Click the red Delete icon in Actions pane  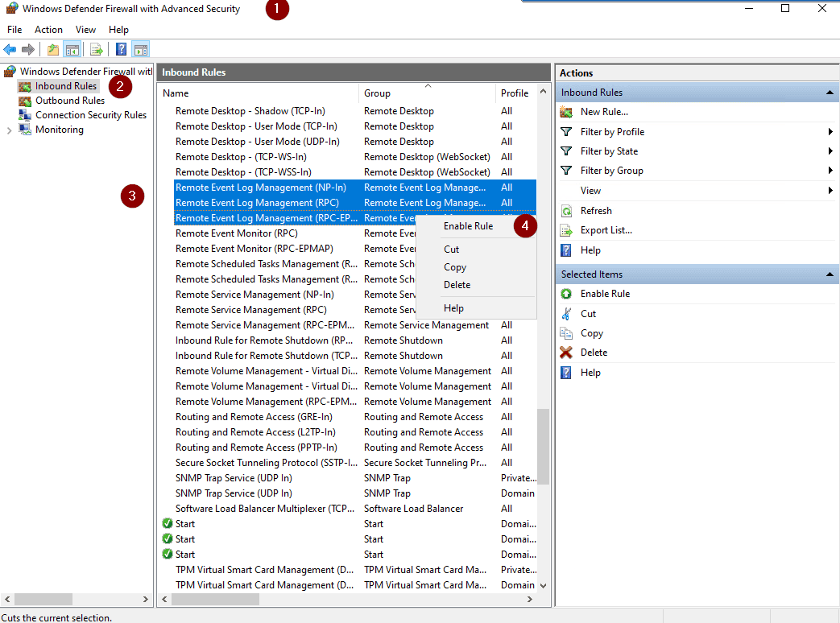(566, 353)
